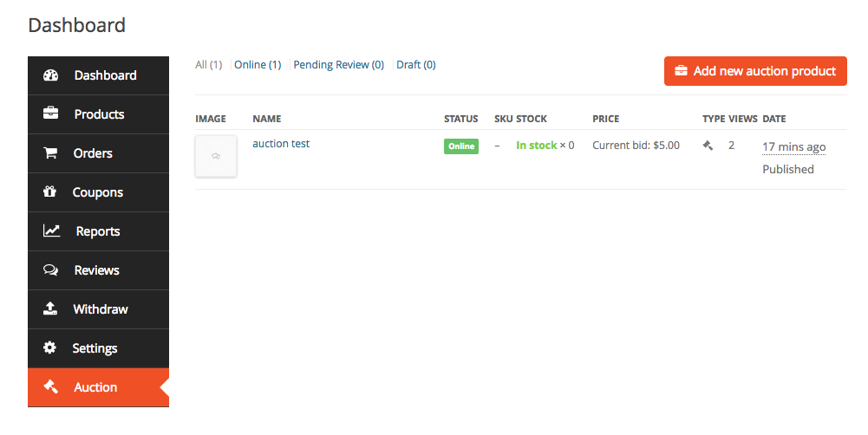Click the 17 mins ago date

pyautogui.click(x=793, y=146)
